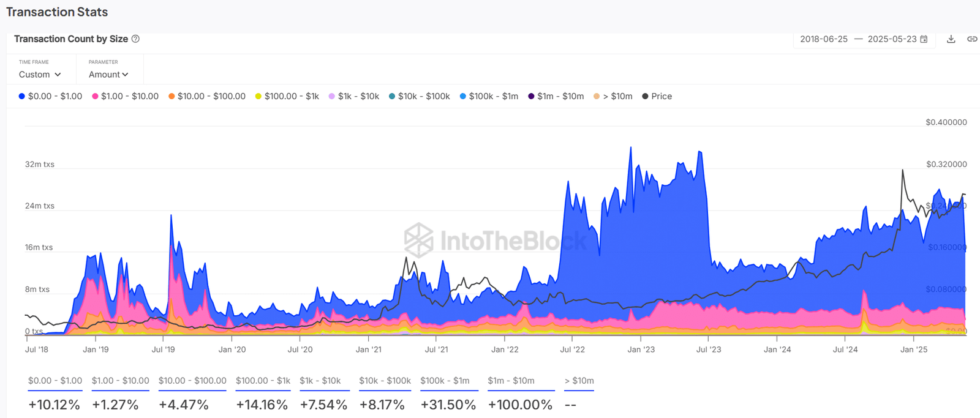Click the $100.00 - $1k yellow legend dot

(x=258, y=96)
